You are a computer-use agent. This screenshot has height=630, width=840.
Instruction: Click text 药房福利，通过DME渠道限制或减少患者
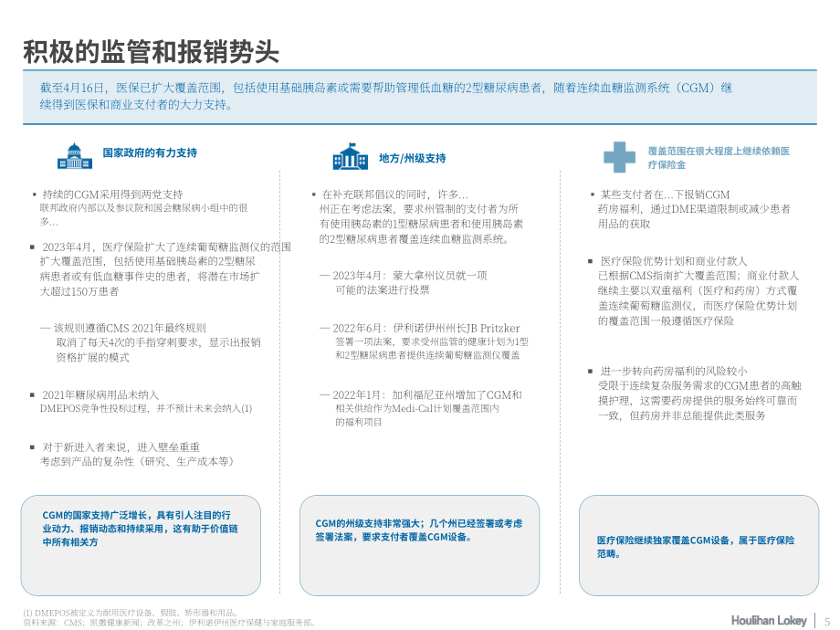[694, 209]
